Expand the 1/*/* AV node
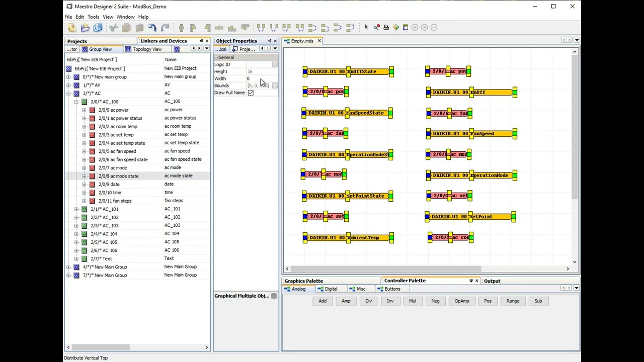Screen dimensions: 644x362 pyautogui.click(x=68, y=85)
